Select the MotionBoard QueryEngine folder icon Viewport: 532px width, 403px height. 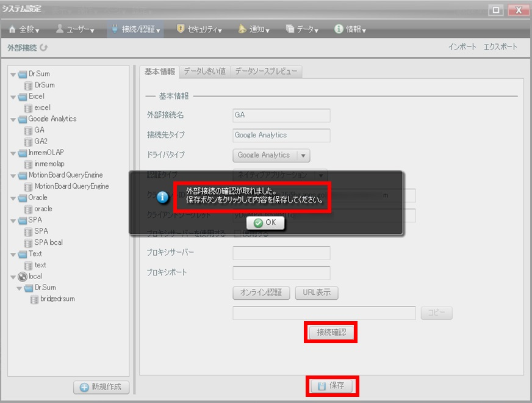point(23,175)
